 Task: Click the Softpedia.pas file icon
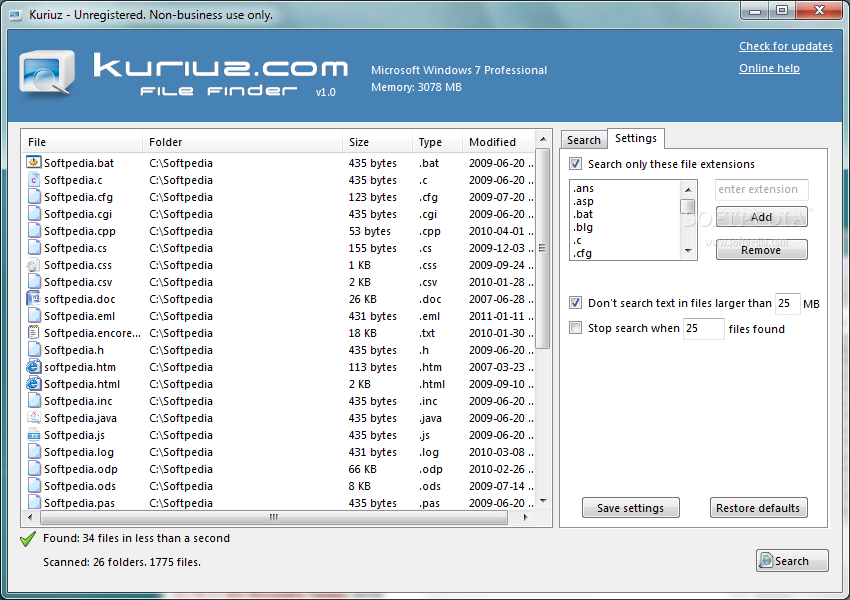point(34,502)
